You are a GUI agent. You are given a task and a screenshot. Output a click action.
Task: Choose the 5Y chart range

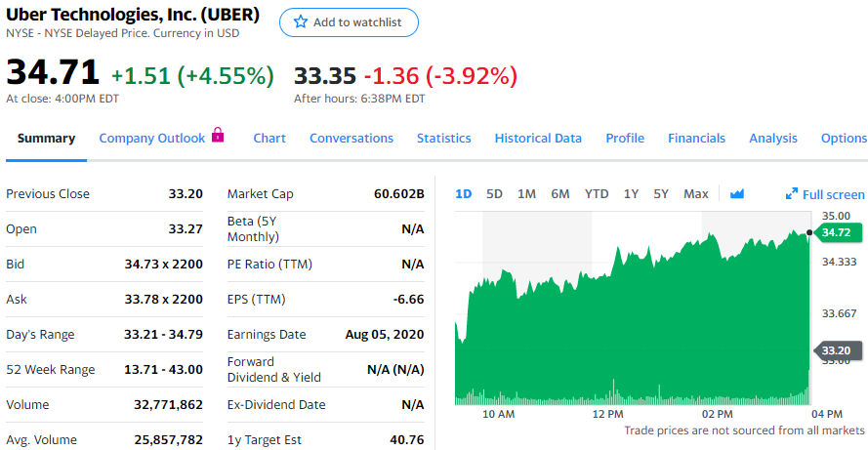point(661,193)
